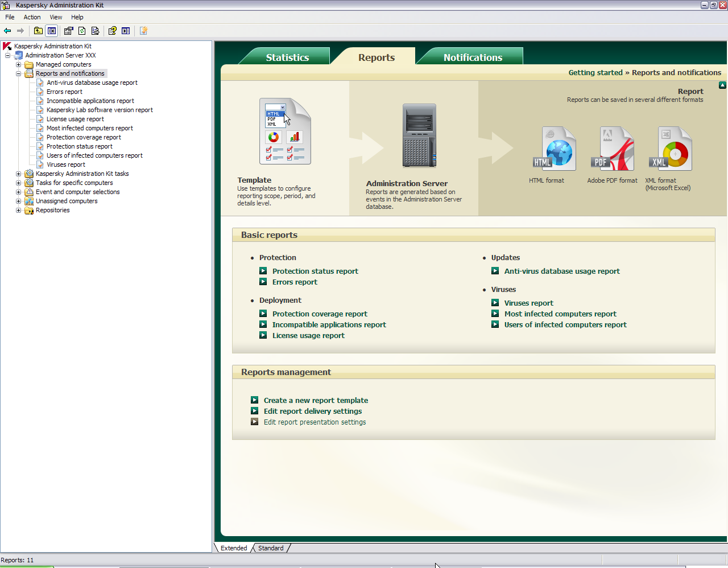
Task: Open Most infected computers report link
Action: pyautogui.click(x=560, y=314)
